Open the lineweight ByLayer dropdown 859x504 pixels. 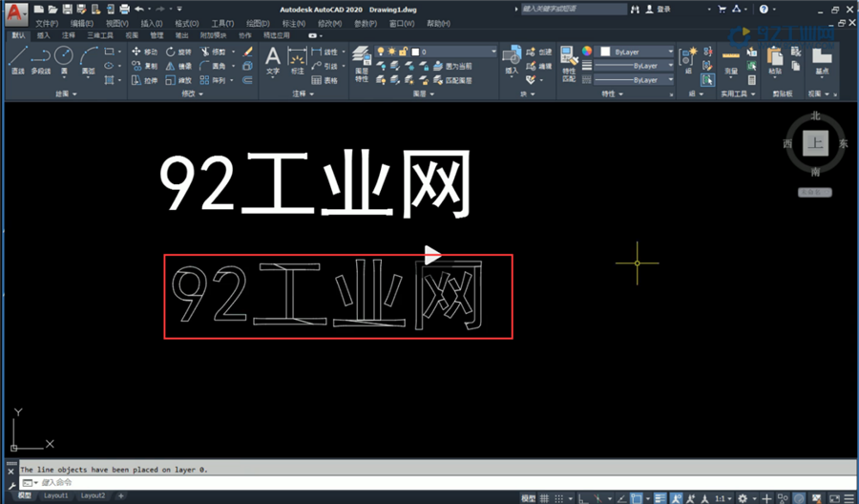(635, 66)
